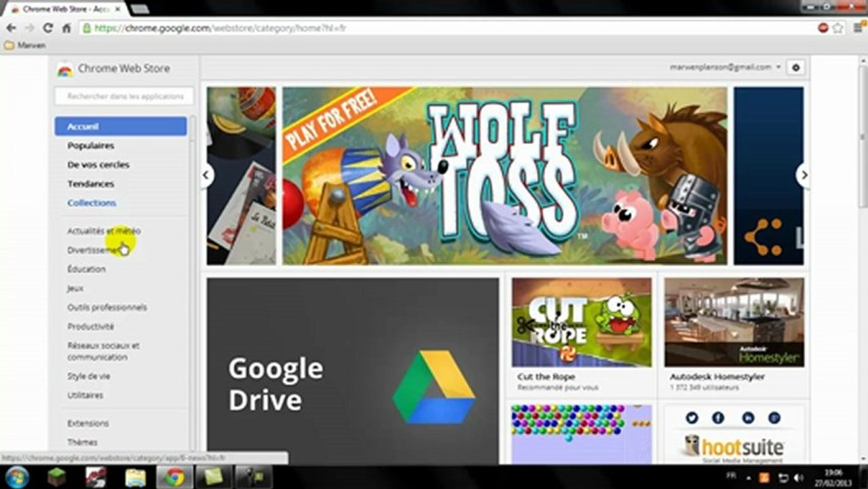Open the browser home page icon
This screenshot has height=489, width=868.
(66, 28)
